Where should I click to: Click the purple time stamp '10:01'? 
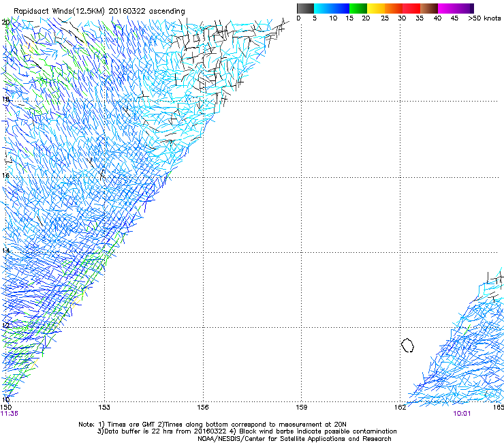point(462,414)
